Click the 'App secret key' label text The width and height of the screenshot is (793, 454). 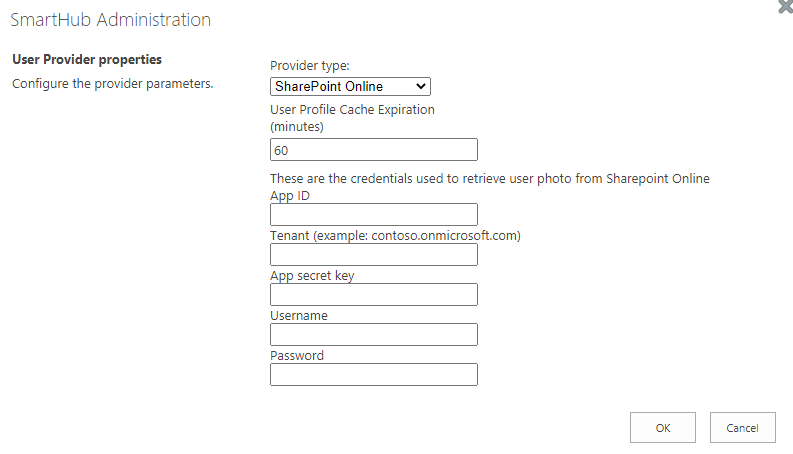point(312,276)
